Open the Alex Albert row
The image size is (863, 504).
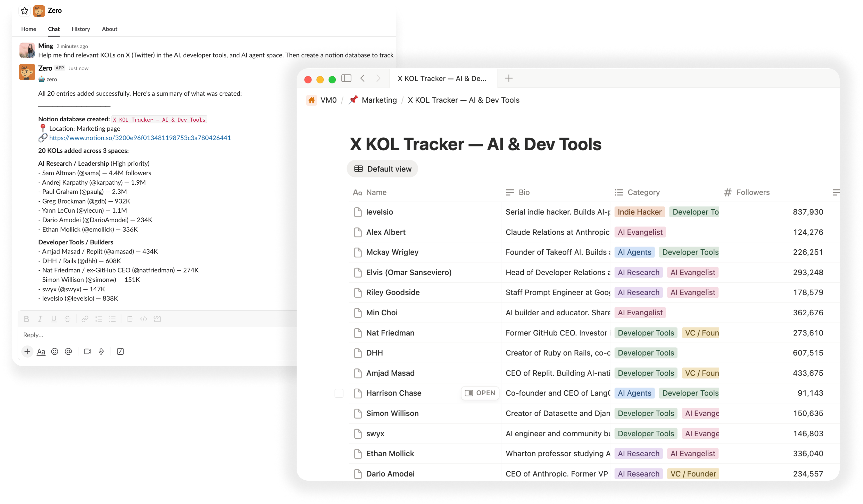click(x=386, y=232)
